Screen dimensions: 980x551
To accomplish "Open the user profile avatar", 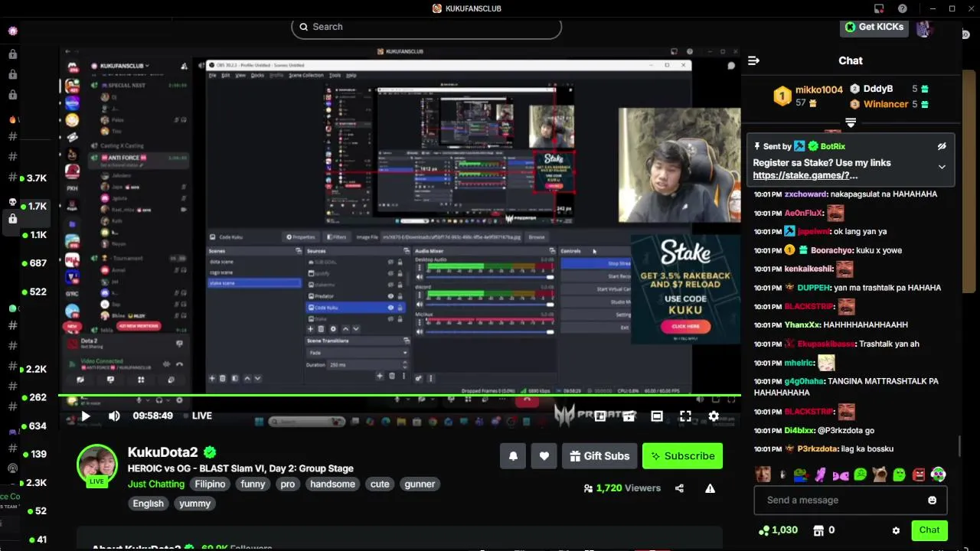I will [924, 28].
